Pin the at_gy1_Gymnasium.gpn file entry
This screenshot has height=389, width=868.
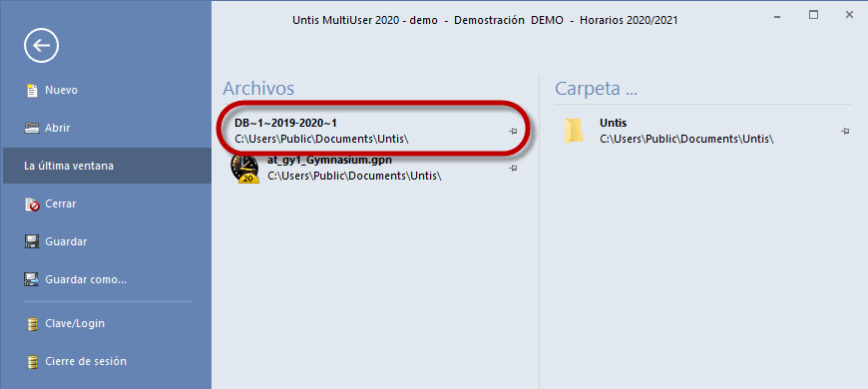click(513, 168)
